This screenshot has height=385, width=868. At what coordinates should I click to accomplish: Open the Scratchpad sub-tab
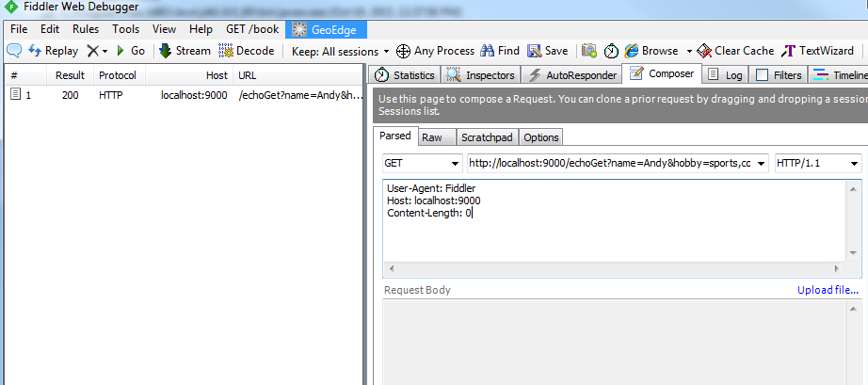pyautogui.click(x=487, y=137)
